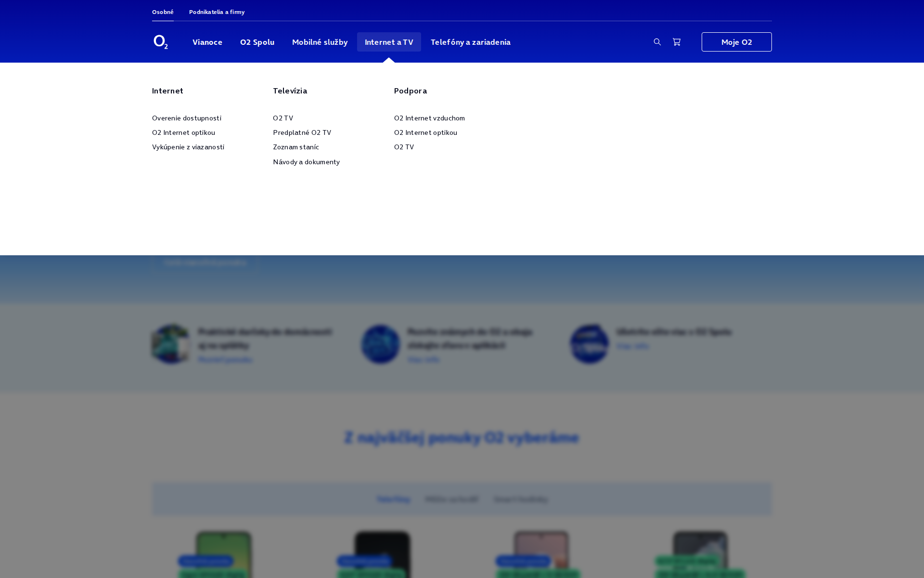
Task: Select the "Osobné" tab
Action: click(162, 12)
